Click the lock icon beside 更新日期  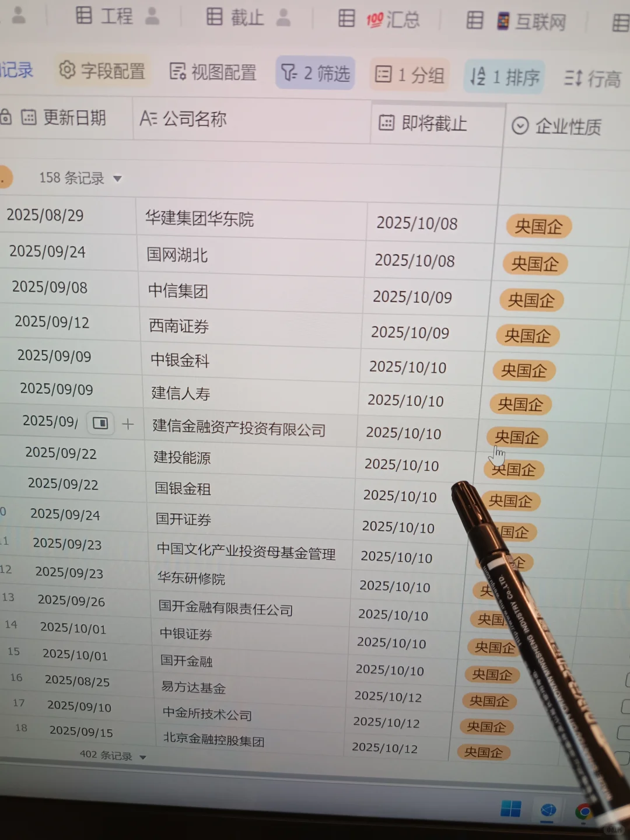[x=6, y=117]
